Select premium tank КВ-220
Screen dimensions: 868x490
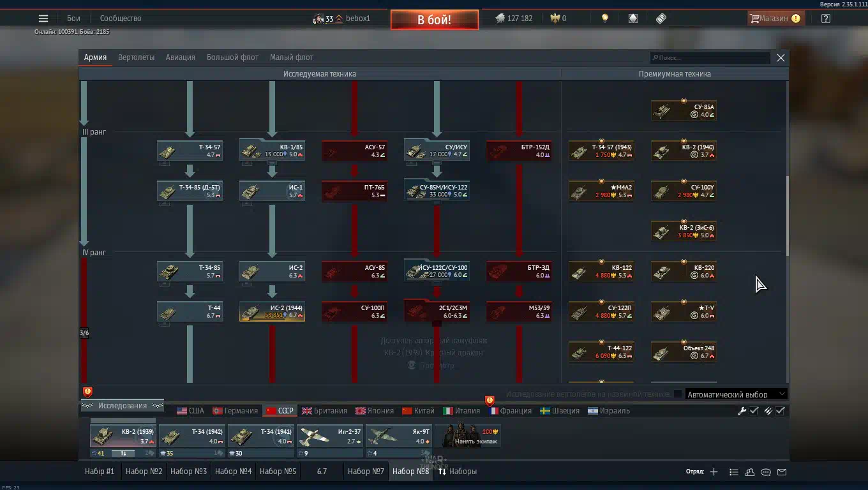click(x=684, y=271)
